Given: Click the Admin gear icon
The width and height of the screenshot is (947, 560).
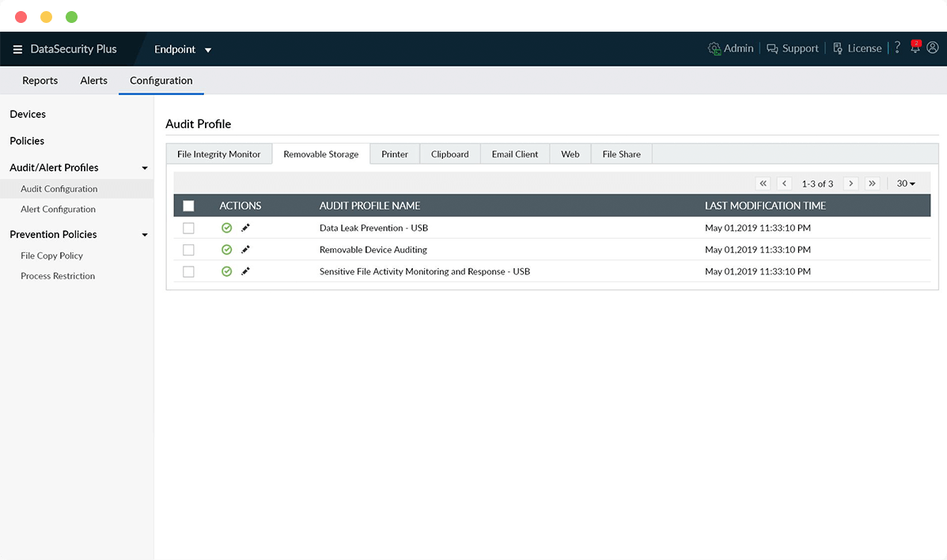Looking at the screenshot, I should point(714,48).
